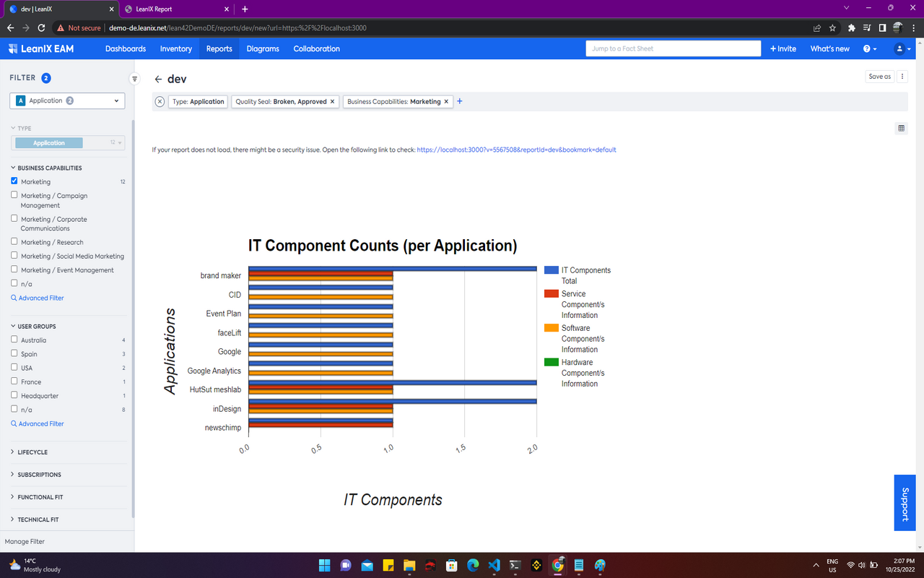Check the Spain user group
The width and height of the screenshot is (924, 578).
coord(14,353)
